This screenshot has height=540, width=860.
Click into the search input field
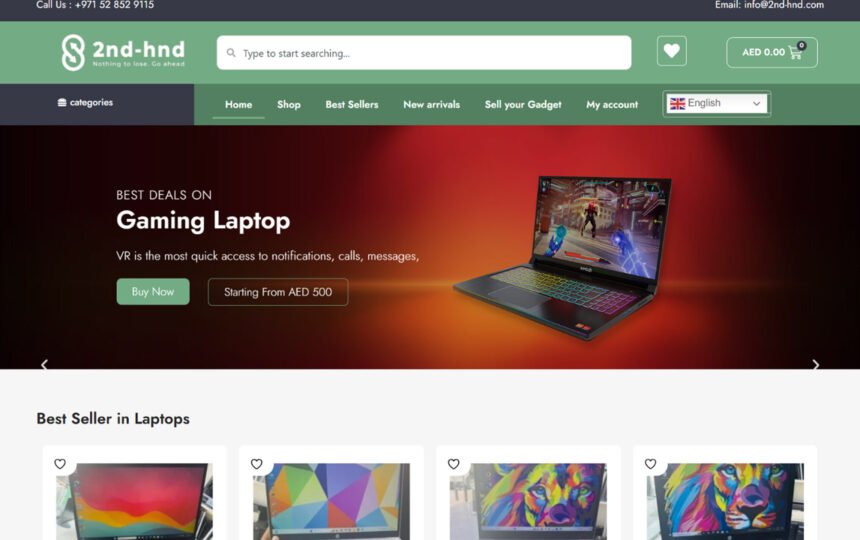424,53
